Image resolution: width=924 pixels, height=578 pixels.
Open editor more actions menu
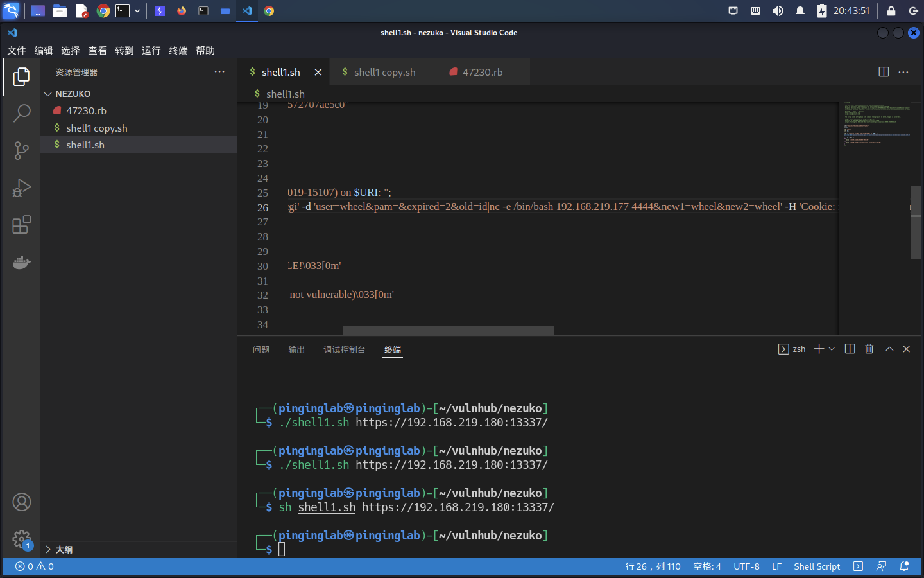tap(903, 72)
